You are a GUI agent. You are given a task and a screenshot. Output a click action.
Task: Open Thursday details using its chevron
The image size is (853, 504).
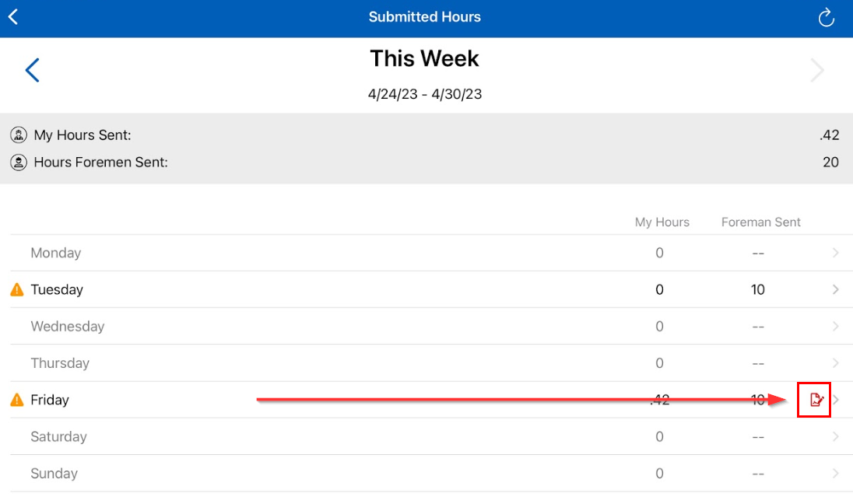point(836,363)
